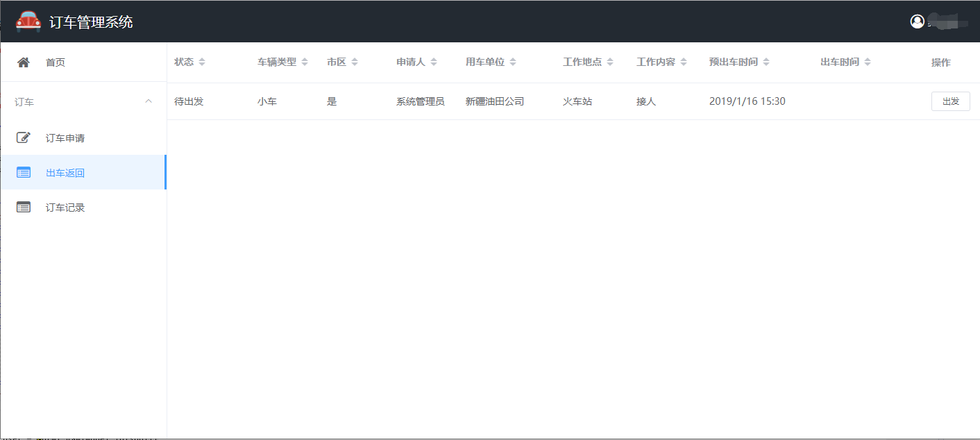Go to the 订车记录 menu item
Viewport: 980px width, 440px height.
[x=65, y=208]
